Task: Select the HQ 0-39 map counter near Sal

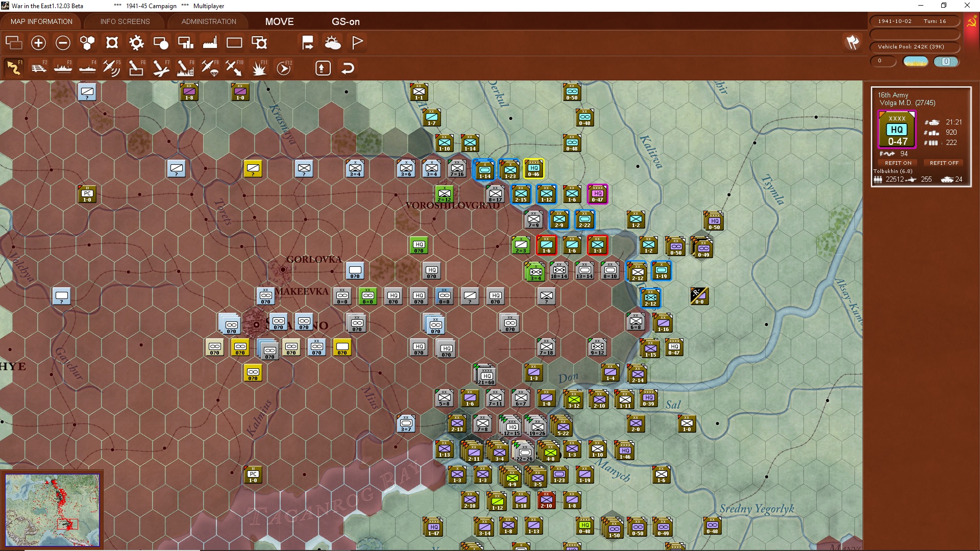Action: pos(648,398)
